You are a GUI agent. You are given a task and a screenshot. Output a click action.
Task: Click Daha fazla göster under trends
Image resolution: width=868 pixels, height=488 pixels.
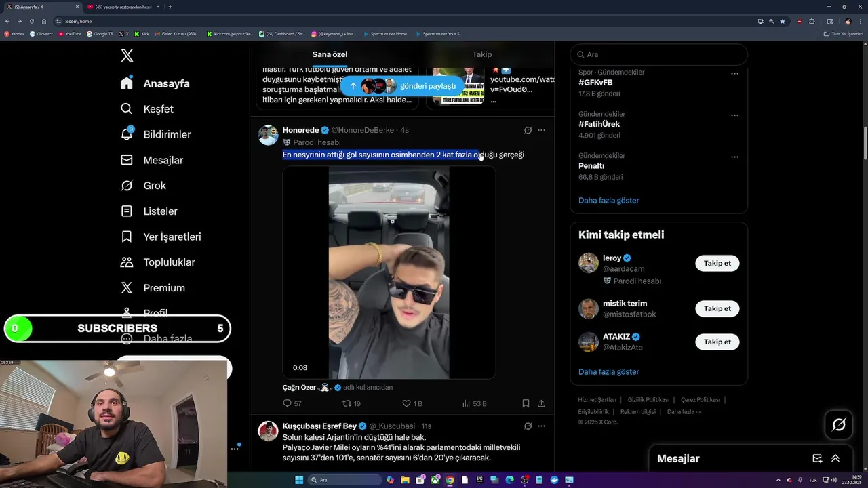[608, 201]
